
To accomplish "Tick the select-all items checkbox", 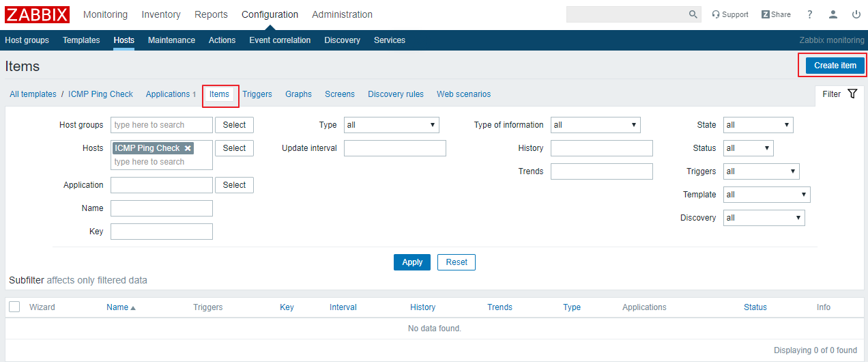I will (14, 307).
